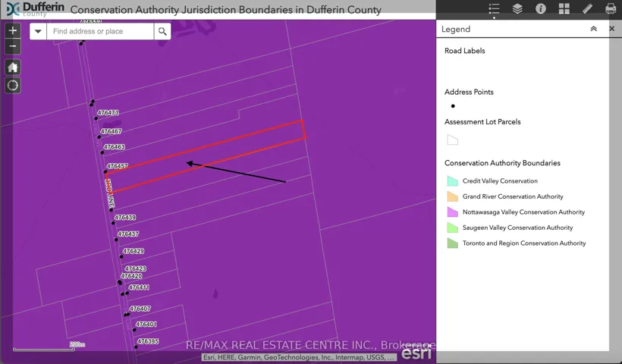Screen dimensions: 622x364
Task: Close the Legend panel
Action: [x=611, y=29]
